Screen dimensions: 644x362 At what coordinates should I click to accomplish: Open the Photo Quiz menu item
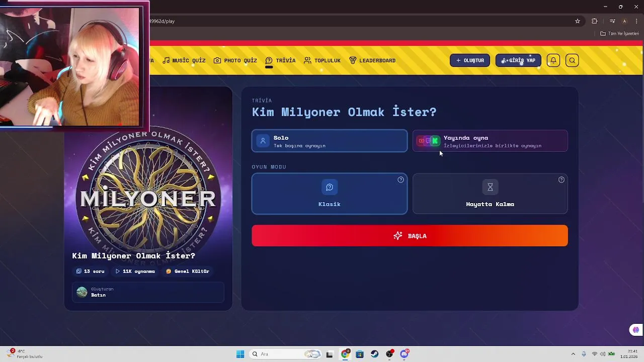pyautogui.click(x=235, y=60)
